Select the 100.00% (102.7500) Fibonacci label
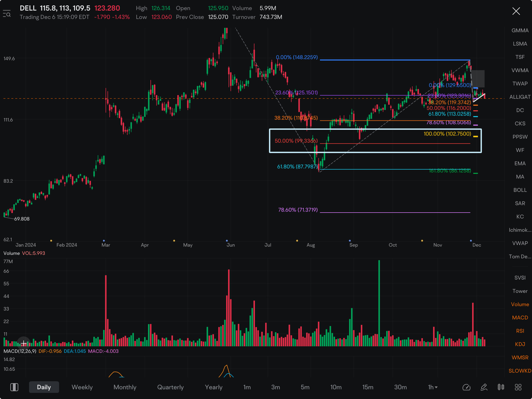 447,134
